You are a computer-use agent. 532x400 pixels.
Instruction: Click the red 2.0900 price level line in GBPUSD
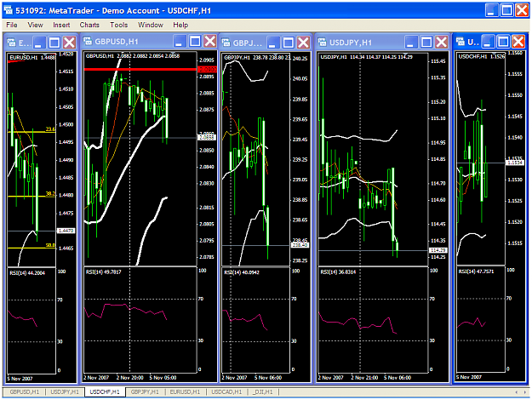click(x=140, y=69)
